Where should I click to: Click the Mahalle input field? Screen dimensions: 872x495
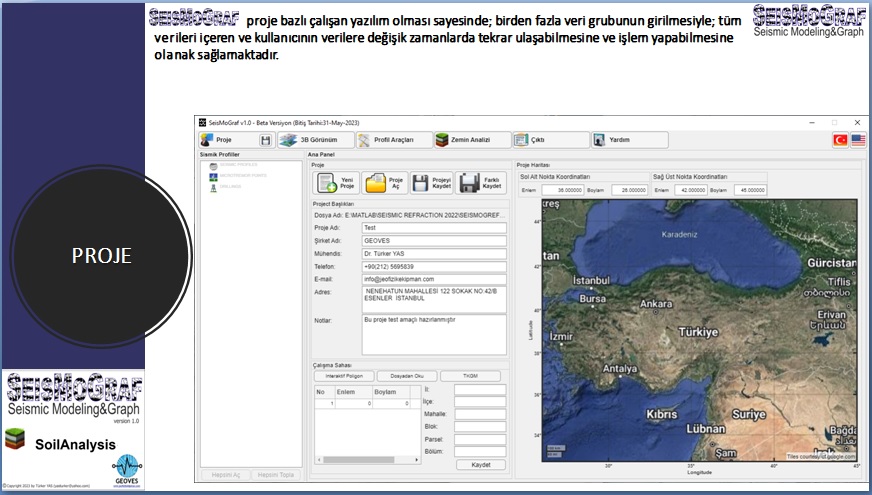pos(480,414)
